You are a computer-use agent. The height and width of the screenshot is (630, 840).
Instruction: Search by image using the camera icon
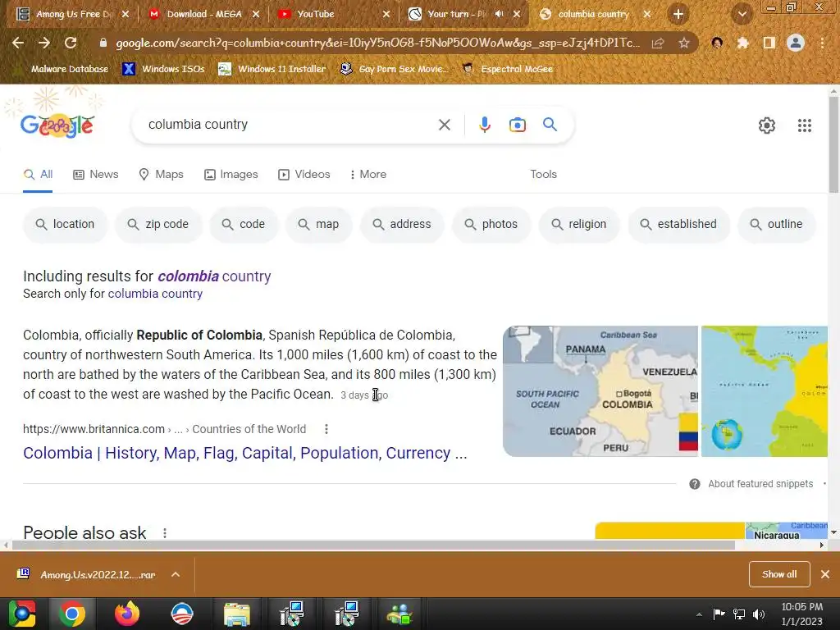(x=517, y=125)
